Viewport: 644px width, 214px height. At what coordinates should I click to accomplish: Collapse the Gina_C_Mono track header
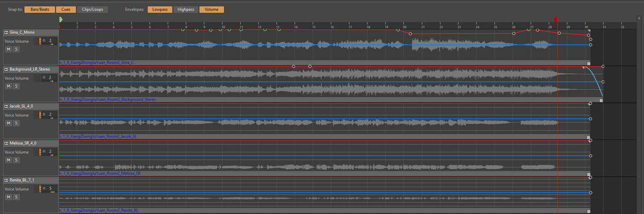[x=6, y=32]
